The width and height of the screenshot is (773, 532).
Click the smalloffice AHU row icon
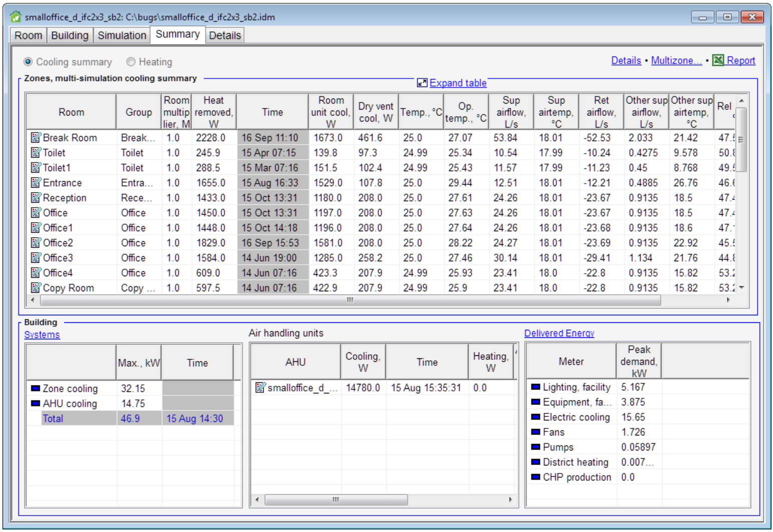click(260, 388)
